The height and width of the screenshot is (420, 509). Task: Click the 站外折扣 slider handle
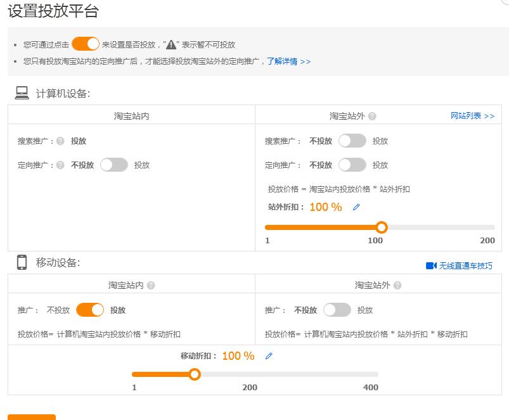pyautogui.click(x=382, y=227)
